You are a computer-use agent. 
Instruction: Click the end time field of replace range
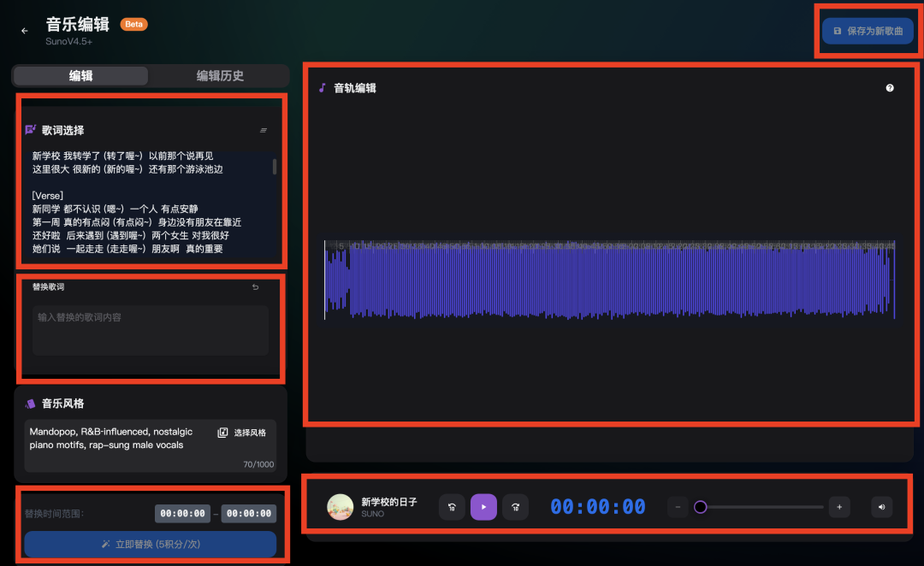(x=248, y=514)
